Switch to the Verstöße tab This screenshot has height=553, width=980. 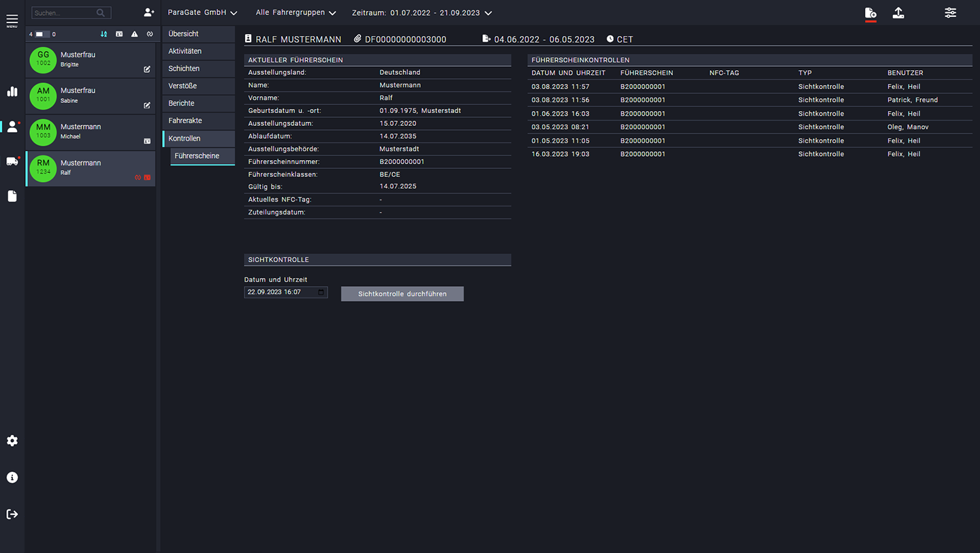183,86
